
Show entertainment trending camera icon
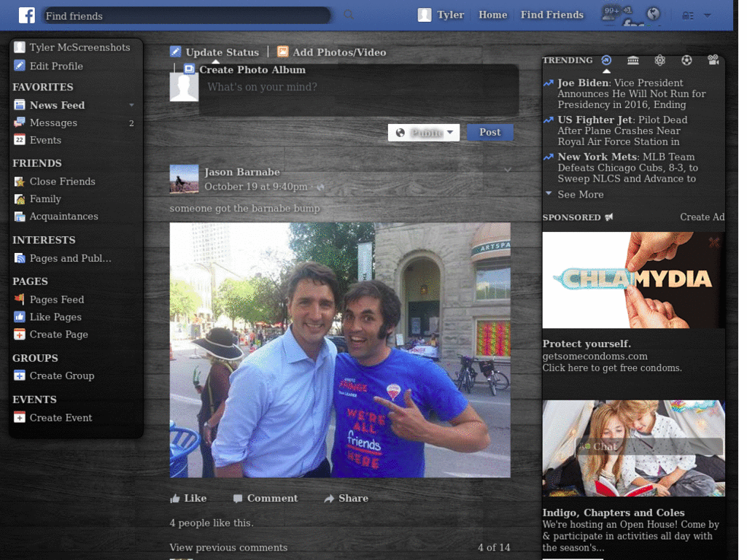tap(713, 60)
